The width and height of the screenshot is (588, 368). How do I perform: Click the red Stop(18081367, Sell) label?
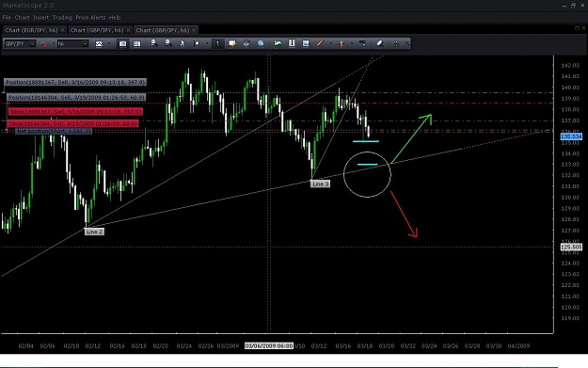(75, 111)
